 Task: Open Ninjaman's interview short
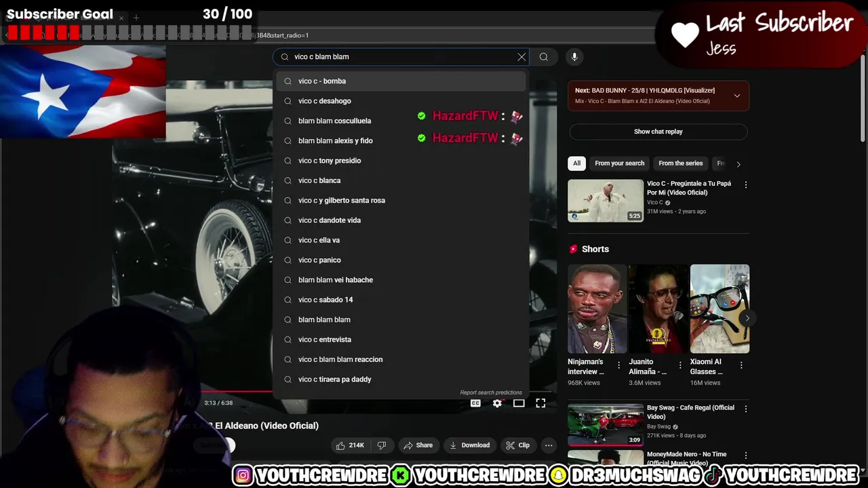tap(597, 309)
